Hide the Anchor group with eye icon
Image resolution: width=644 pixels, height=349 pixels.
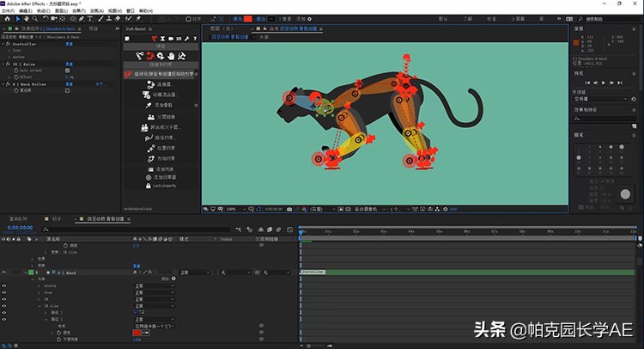pyautogui.click(x=4, y=285)
